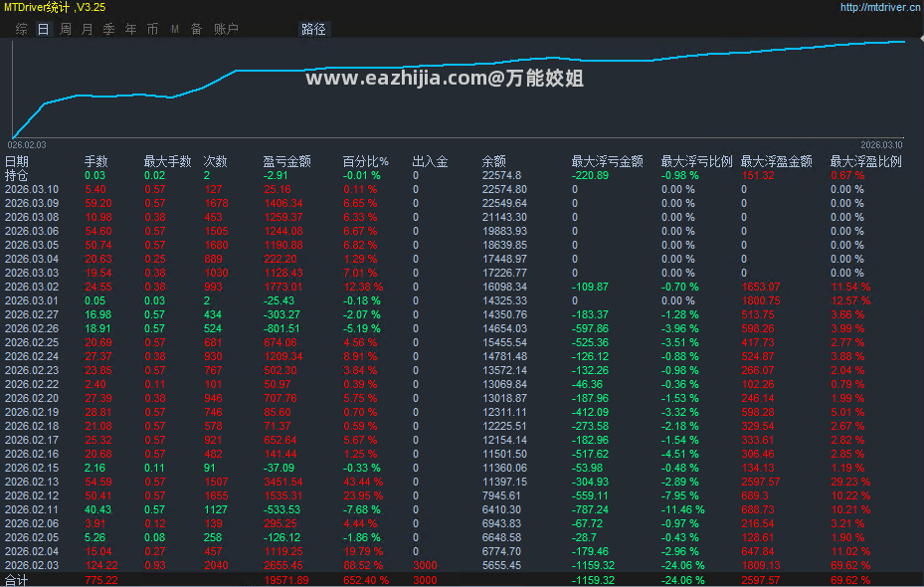
Task: Click the 最大浮亏比例 column header
Action: point(696,161)
